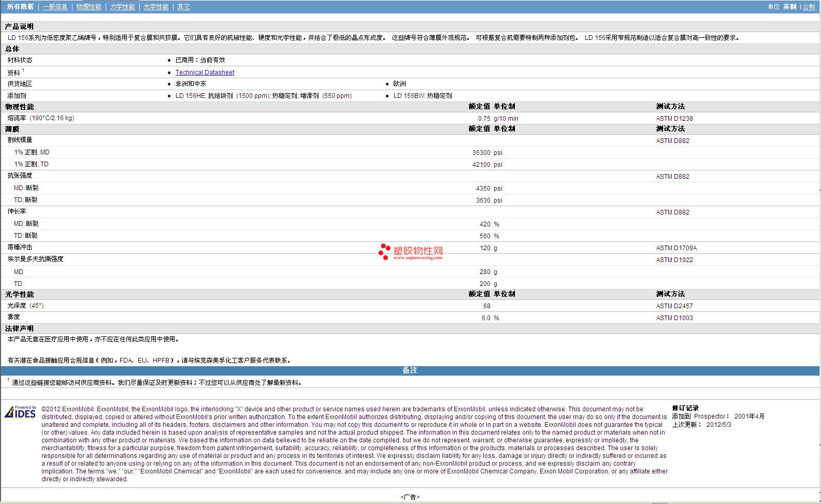
Task: Click the 4350 psi value
Action: pos(489,189)
